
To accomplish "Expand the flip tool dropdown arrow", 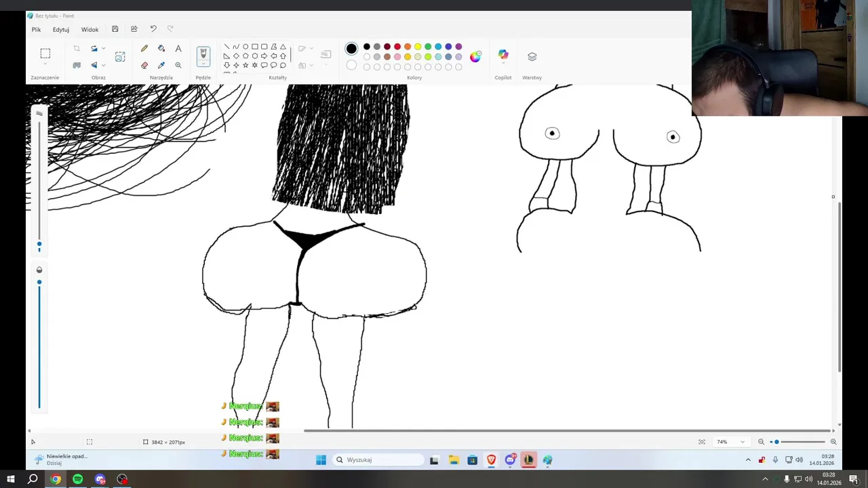I will [x=103, y=65].
